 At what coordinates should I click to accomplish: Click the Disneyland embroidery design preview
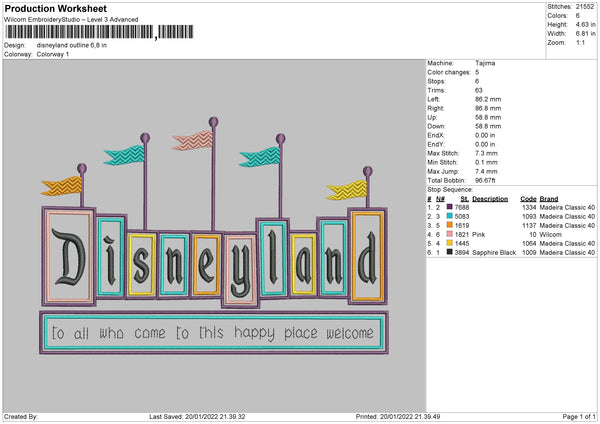pyautogui.click(x=214, y=235)
